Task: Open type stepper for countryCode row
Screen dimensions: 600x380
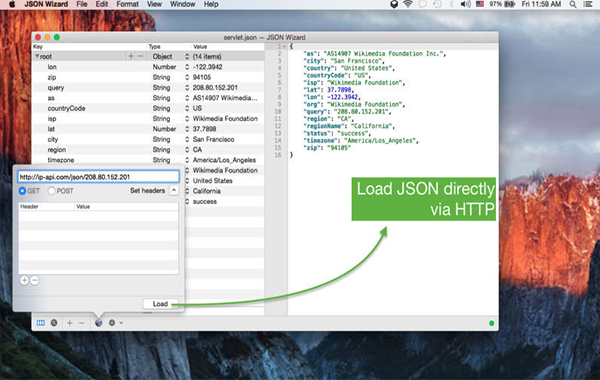Action: 187,108
